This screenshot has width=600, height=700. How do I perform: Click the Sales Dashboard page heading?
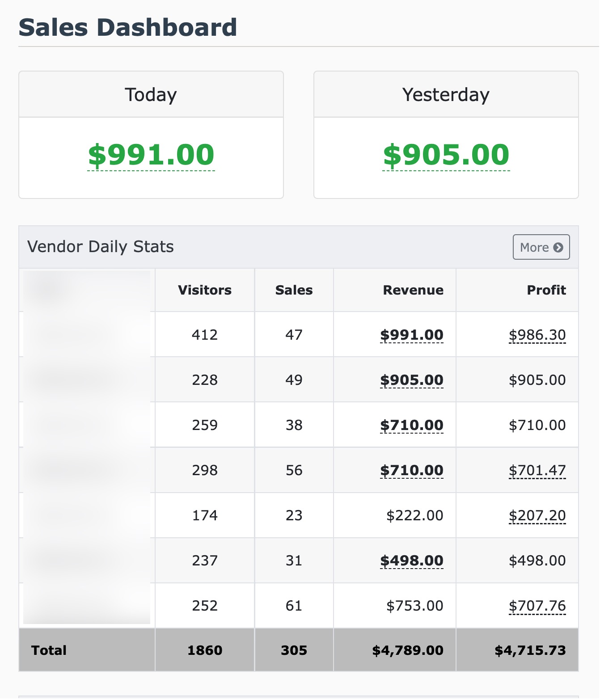pos(128,27)
